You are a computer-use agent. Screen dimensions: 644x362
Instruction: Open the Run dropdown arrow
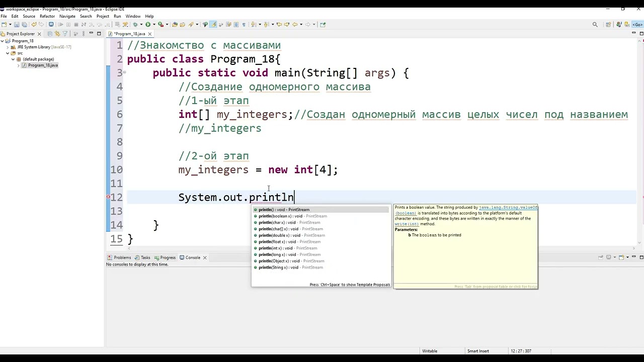(x=154, y=24)
